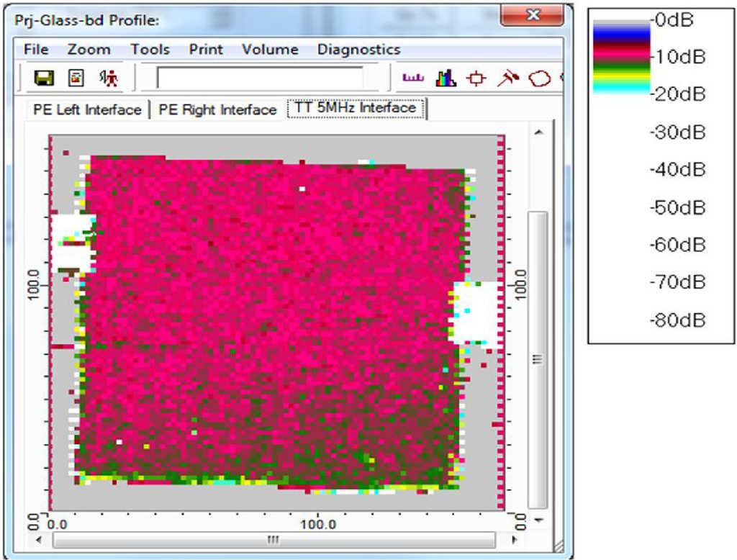Open the colored histogram tool

(446, 78)
